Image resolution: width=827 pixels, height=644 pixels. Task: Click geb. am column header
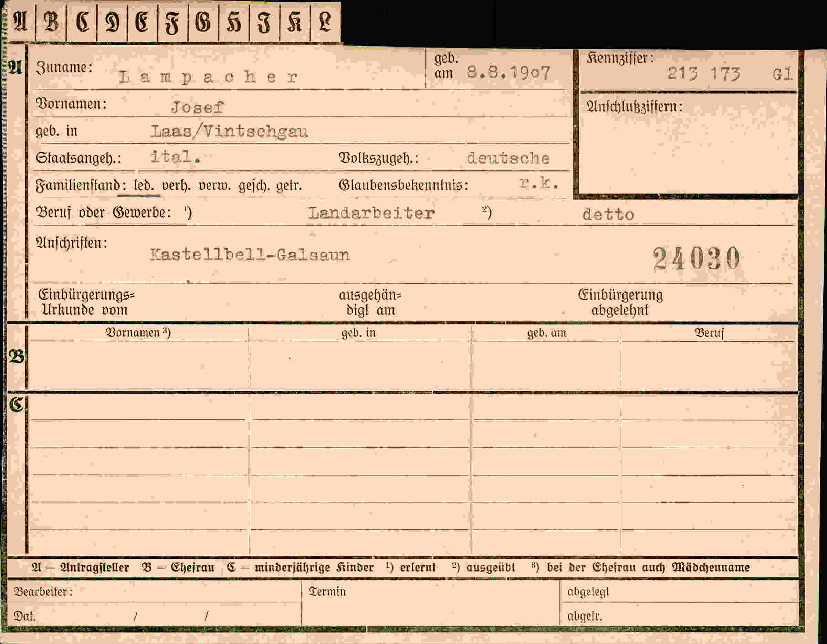pos(547,333)
